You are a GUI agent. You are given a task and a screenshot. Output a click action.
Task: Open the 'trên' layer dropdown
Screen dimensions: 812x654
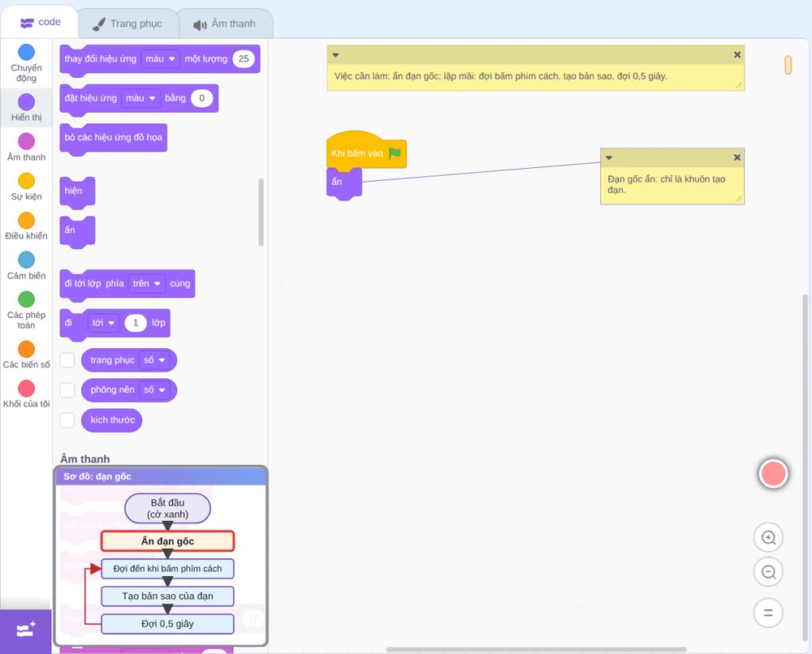(x=147, y=283)
